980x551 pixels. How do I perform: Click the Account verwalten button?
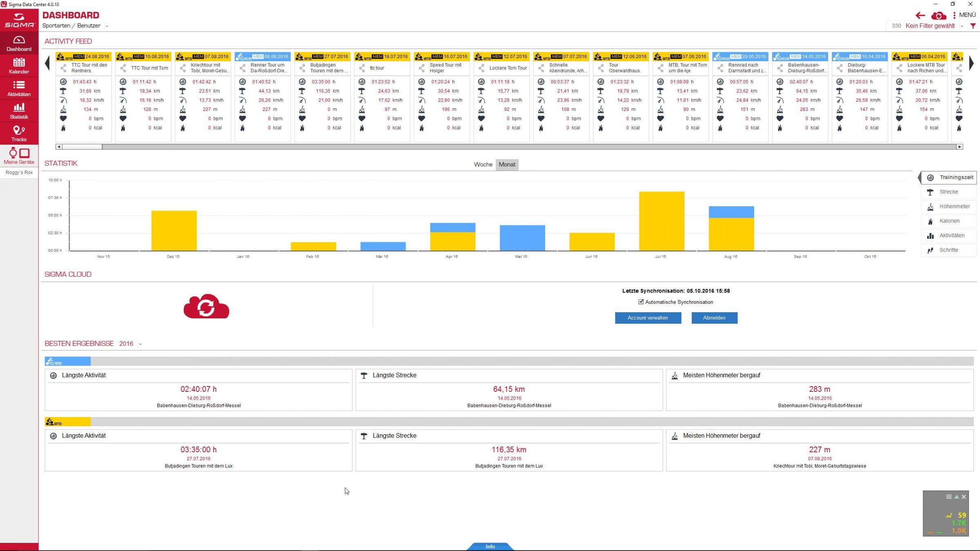[648, 318]
